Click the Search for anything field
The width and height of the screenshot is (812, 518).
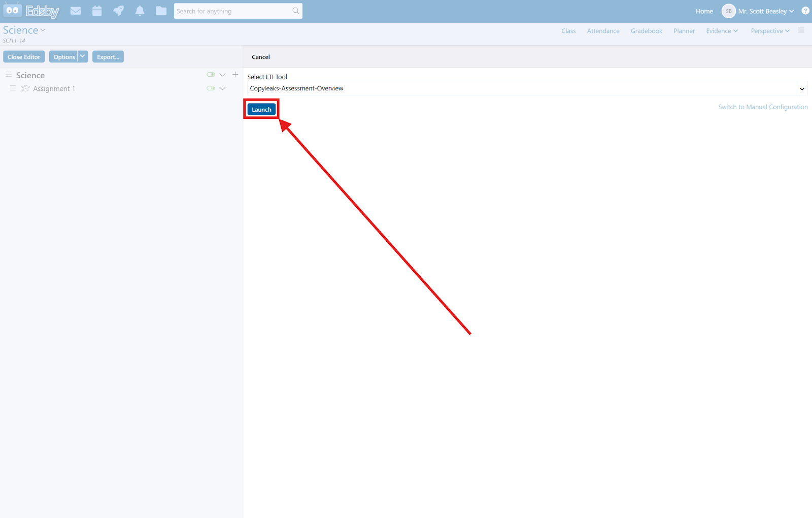click(233, 11)
